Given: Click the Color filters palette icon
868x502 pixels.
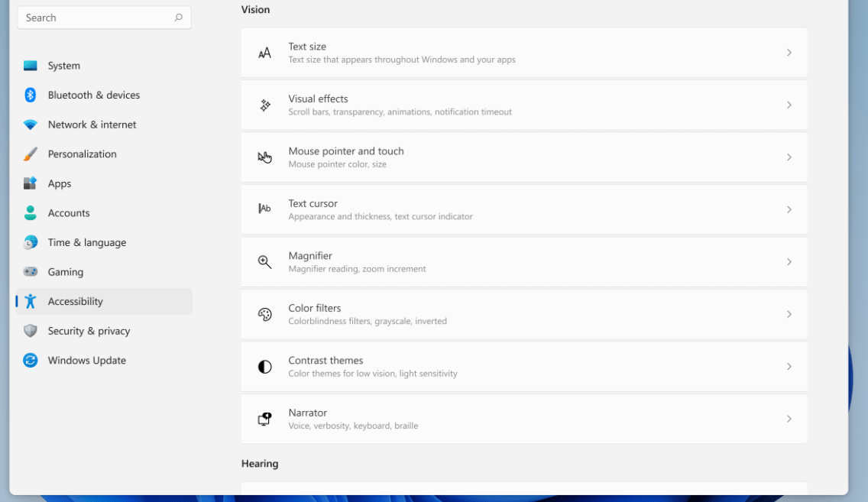Looking at the screenshot, I should [264, 314].
